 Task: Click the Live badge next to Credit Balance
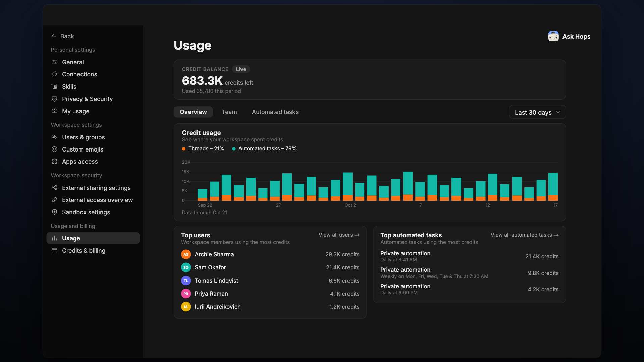click(x=241, y=69)
